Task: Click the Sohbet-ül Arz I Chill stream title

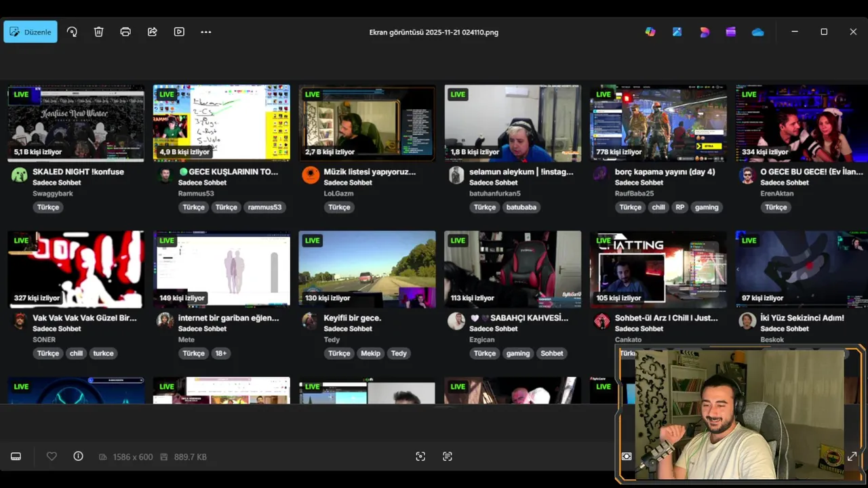Action: click(x=666, y=318)
